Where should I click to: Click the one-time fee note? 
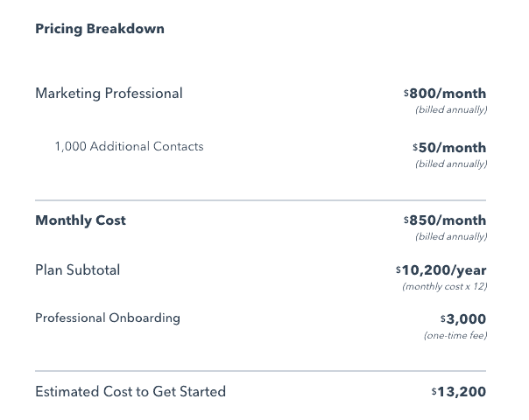coord(455,336)
